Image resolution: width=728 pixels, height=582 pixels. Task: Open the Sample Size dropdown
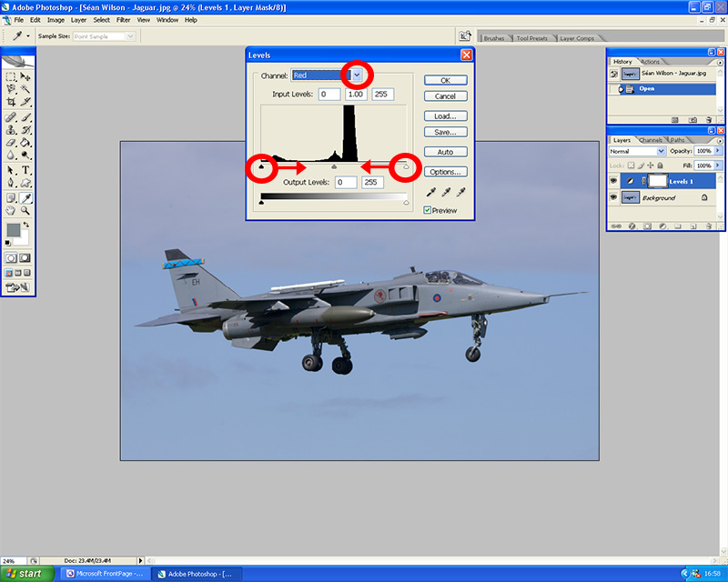pos(130,36)
